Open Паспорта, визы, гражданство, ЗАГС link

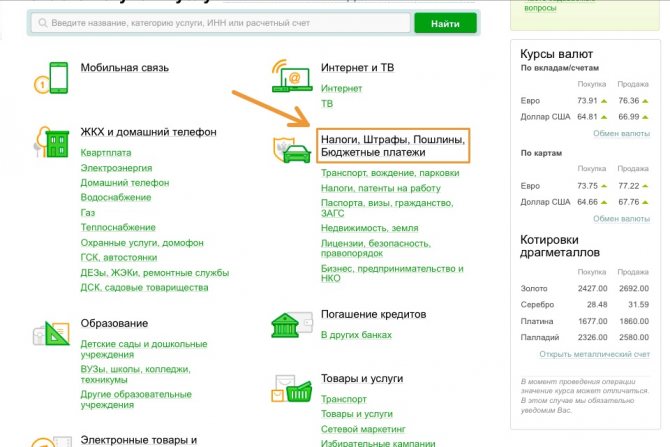pyautogui.click(x=387, y=208)
